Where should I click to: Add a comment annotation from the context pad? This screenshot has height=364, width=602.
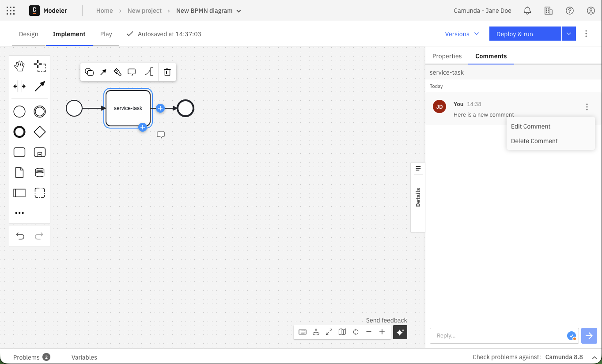131,72
